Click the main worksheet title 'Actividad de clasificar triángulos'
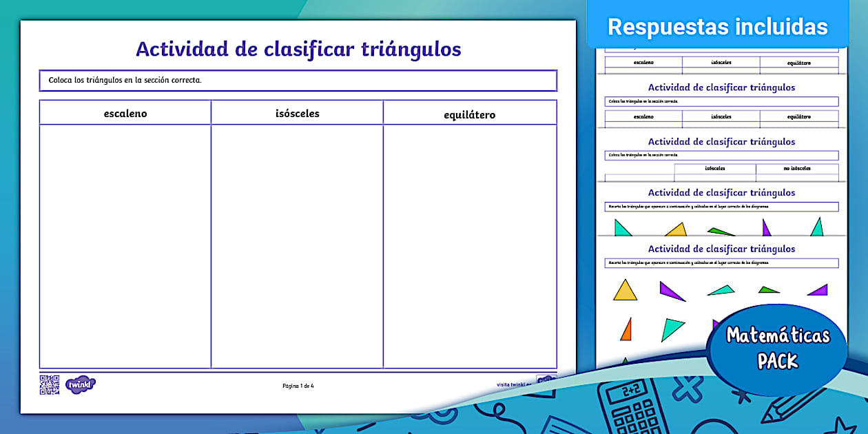This screenshot has height=434, width=868. [x=298, y=49]
